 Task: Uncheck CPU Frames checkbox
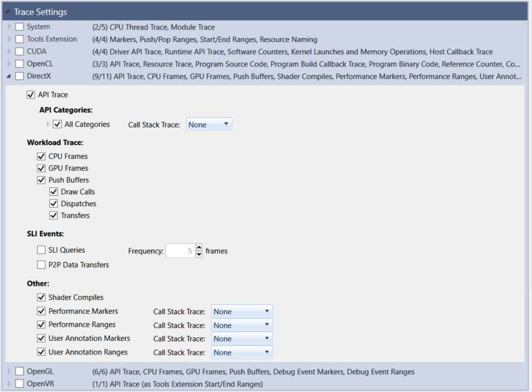pyautogui.click(x=41, y=157)
